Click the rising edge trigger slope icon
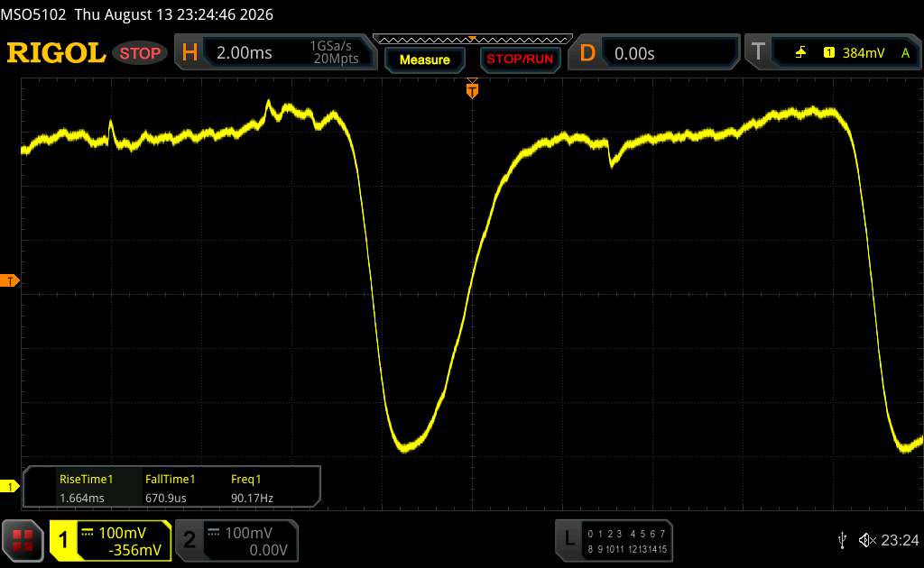 800,53
